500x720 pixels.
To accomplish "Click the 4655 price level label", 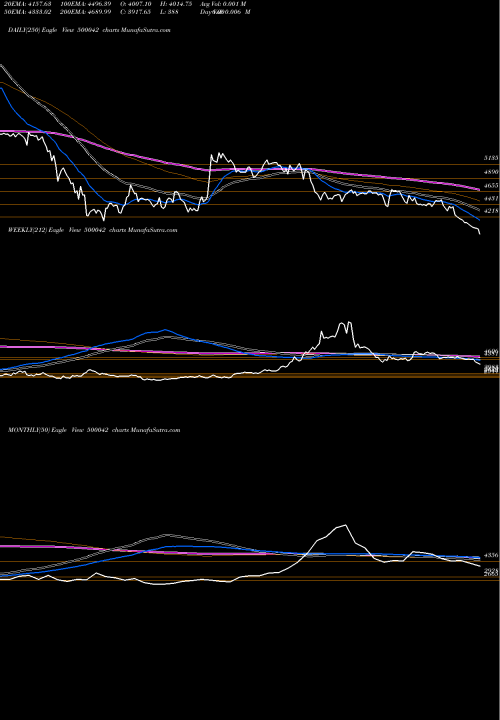I will (491, 185).
